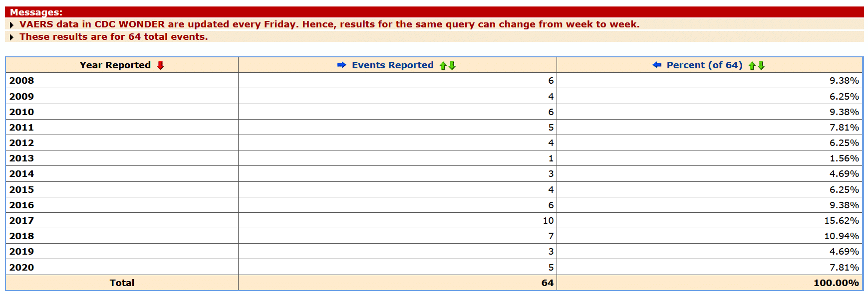Sort Events Reported ascending with green up arrow
868x294 pixels.
click(x=443, y=66)
